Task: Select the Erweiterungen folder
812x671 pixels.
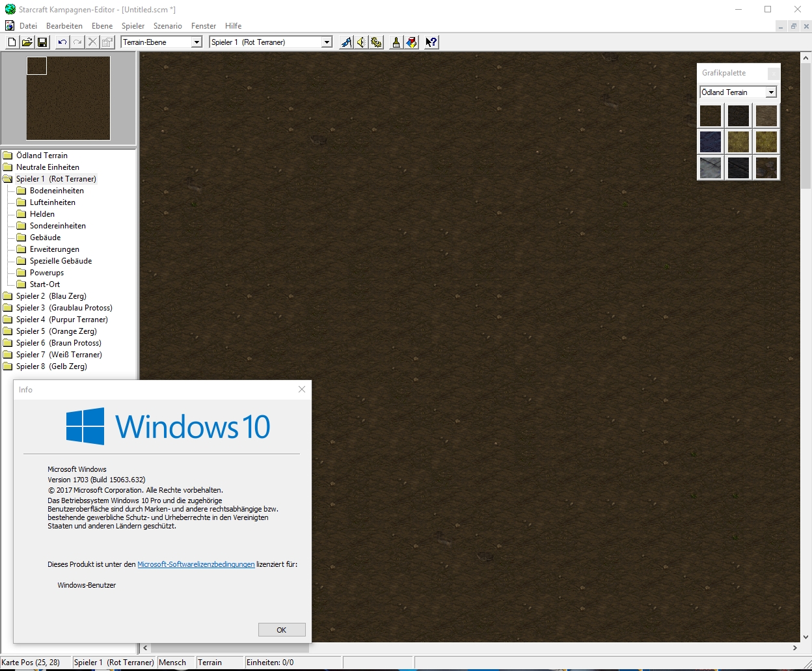Action: 48,249
